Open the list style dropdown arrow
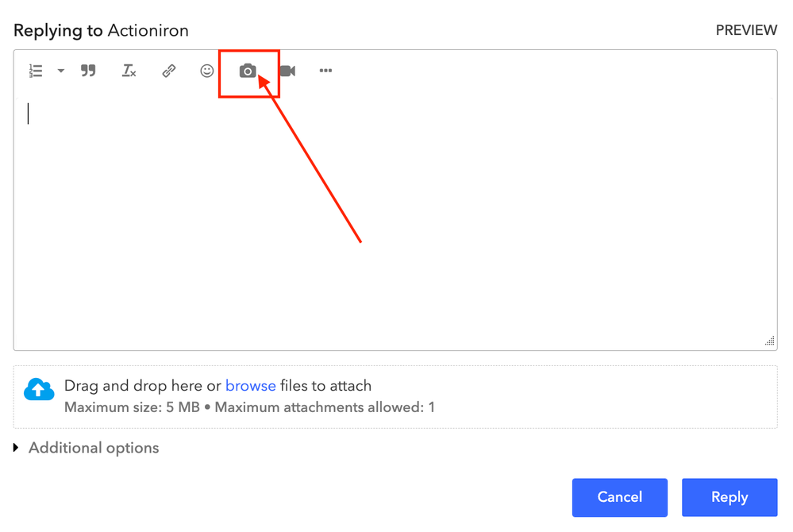 tap(61, 71)
